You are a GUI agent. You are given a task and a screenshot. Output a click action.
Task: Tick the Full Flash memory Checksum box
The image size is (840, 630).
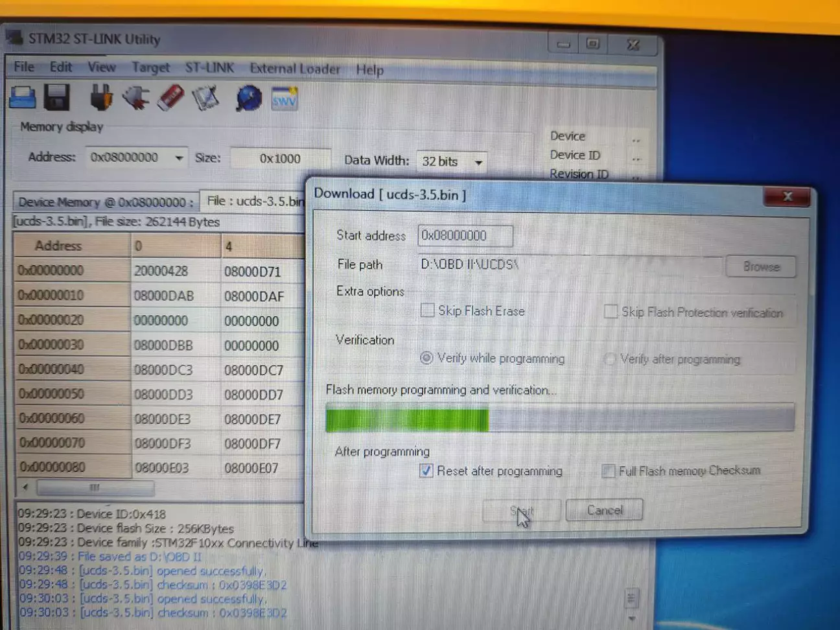[608, 471]
